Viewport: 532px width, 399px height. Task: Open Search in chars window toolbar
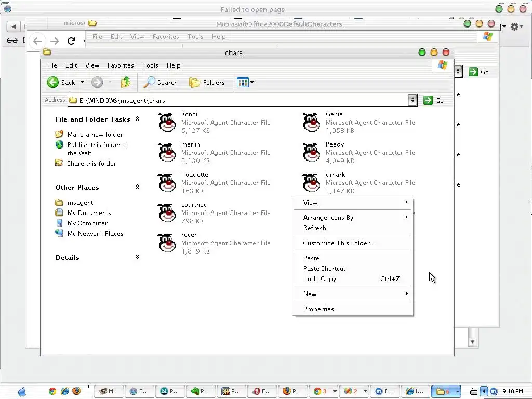click(161, 82)
